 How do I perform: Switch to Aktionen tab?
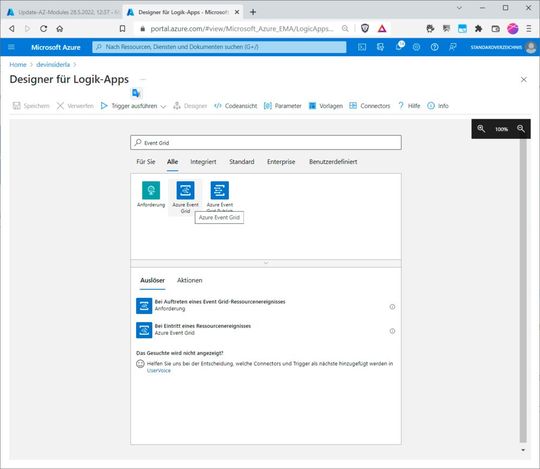[x=189, y=280]
